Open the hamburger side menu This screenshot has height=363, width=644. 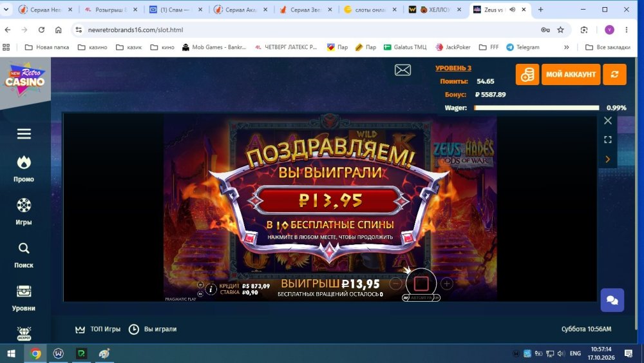24,133
